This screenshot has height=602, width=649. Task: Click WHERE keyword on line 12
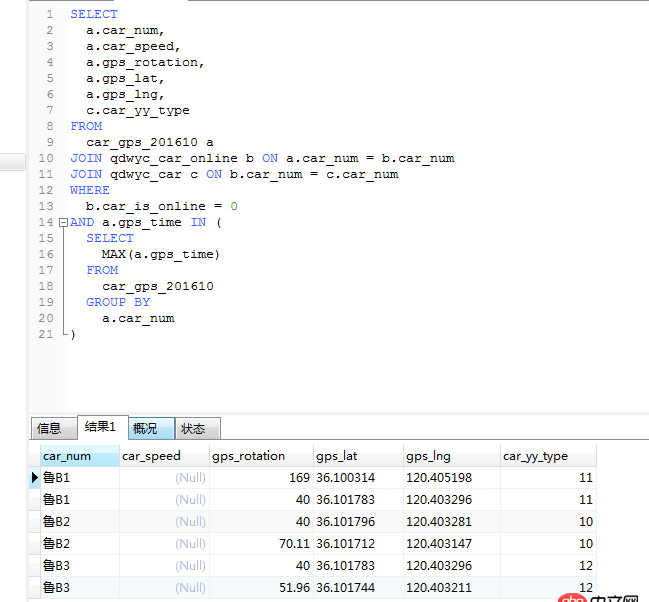pyautogui.click(x=90, y=190)
